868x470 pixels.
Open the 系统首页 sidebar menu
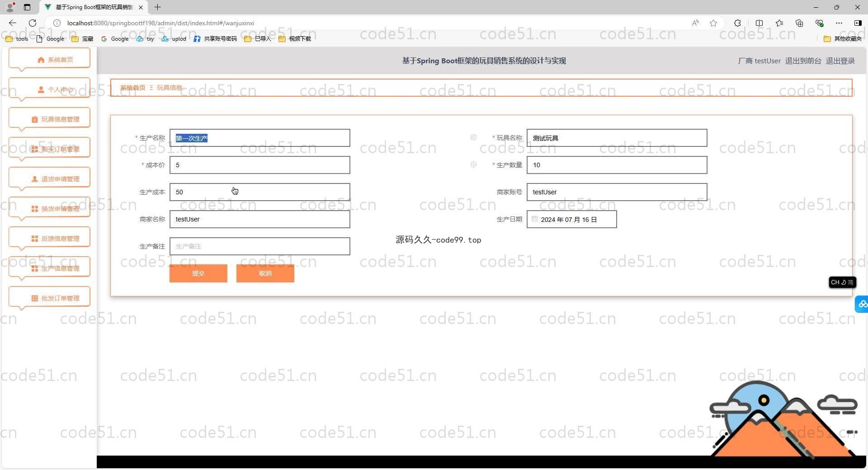click(49, 59)
